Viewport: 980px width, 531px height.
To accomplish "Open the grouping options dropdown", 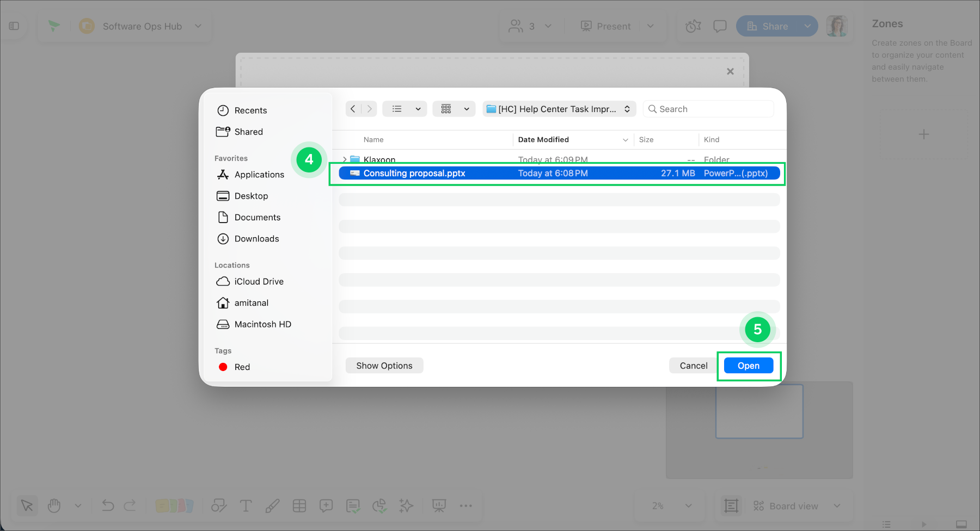I will (x=454, y=109).
